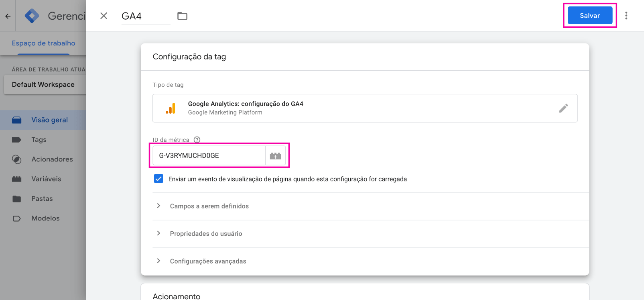The width and height of the screenshot is (644, 300).
Task: Close the GA4 tag editor
Action: tap(104, 16)
